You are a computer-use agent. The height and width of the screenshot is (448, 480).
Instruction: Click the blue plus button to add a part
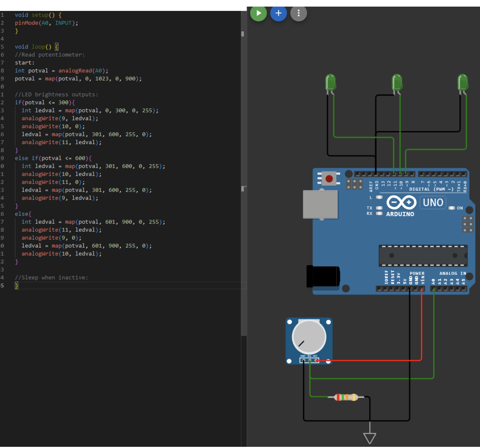pyautogui.click(x=278, y=13)
